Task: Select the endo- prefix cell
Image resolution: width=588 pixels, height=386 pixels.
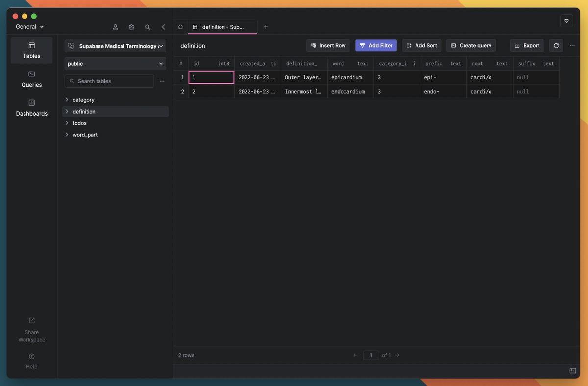Action: tap(443, 91)
